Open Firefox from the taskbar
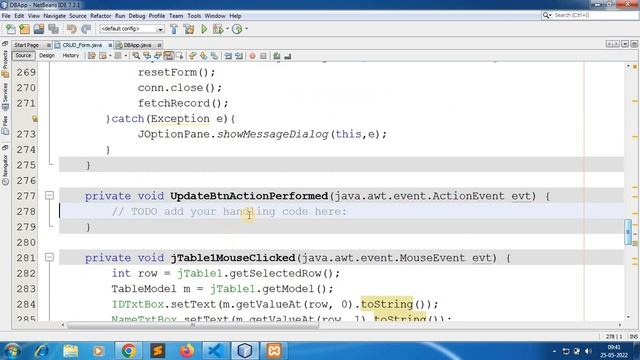The width and height of the screenshot is (640, 360). pyautogui.click(x=187, y=351)
